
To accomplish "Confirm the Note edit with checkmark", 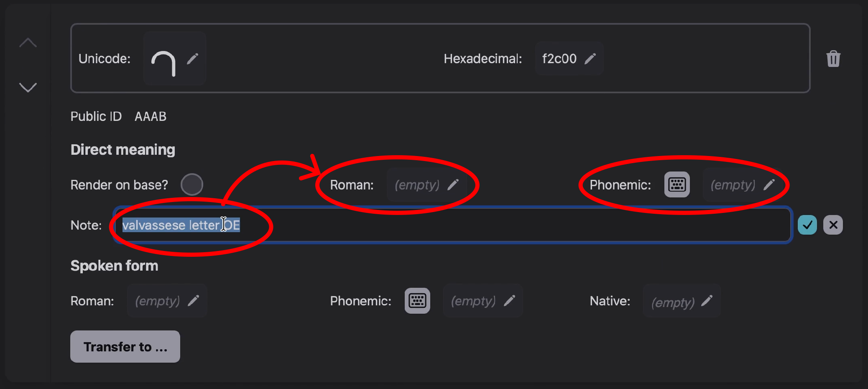I will (x=807, y=225).
